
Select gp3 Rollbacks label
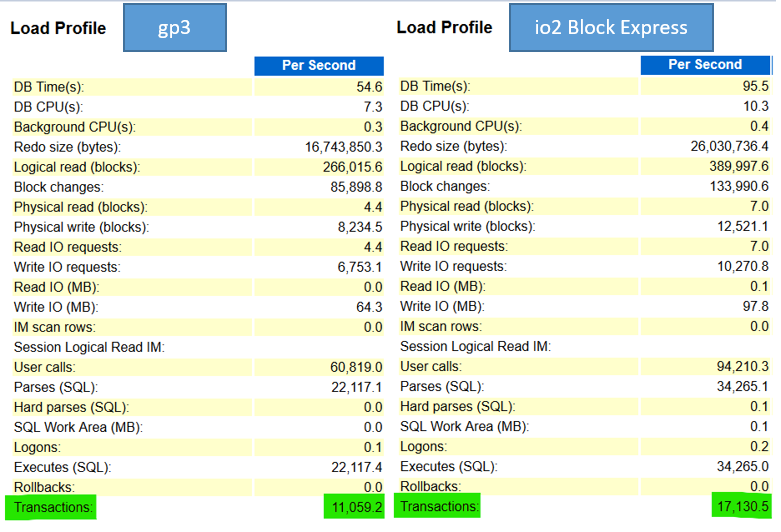(x=44, y=487)
